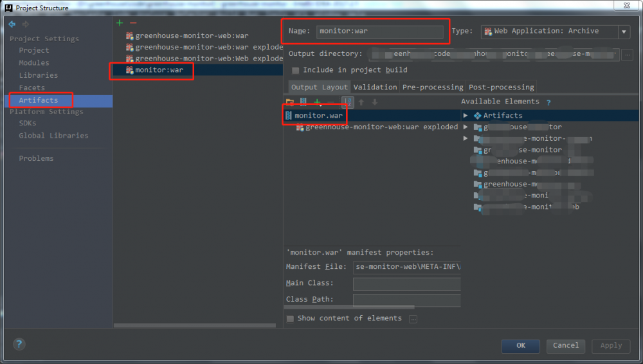Screen dimensions: 643x364
Task: Click ellipsis next to Show content of elements
Action: (x=413, y=319)
